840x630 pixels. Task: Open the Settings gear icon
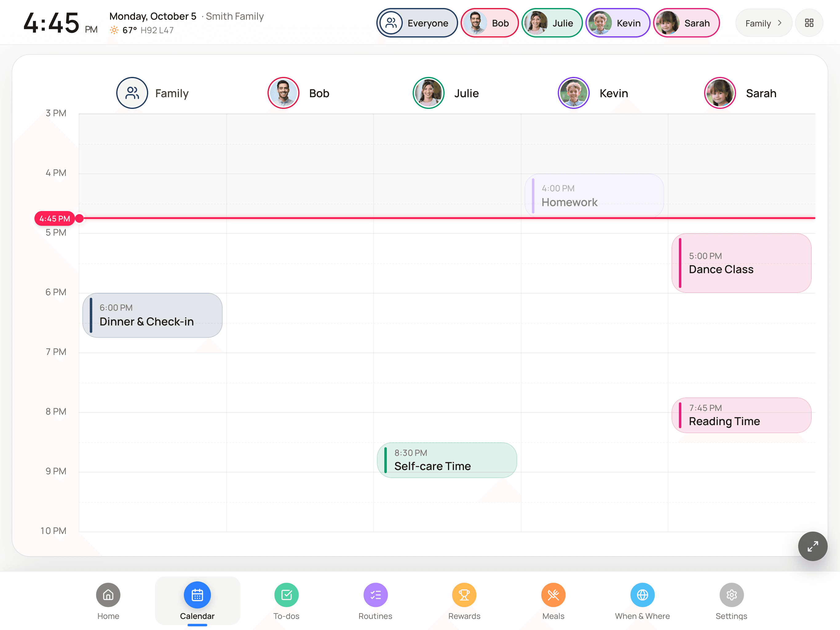coord(731,595)
